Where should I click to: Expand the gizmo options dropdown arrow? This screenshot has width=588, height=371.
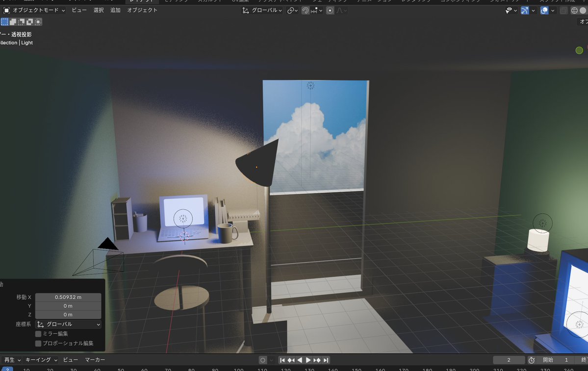point(533,10)
